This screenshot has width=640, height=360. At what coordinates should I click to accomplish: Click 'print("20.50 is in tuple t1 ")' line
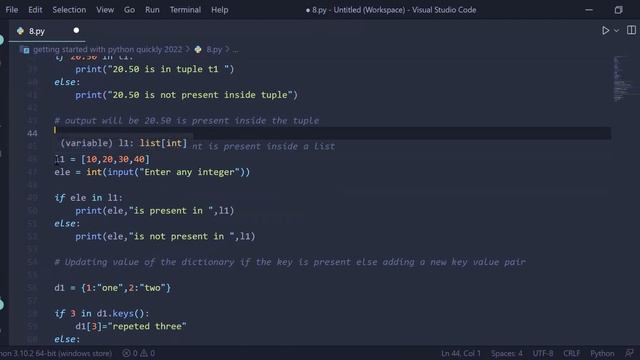[154, 69]
